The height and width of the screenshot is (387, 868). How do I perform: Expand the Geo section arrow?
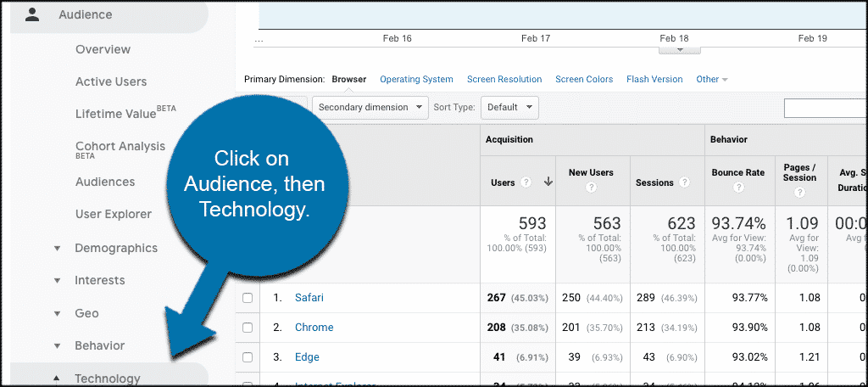coord(57,314)
